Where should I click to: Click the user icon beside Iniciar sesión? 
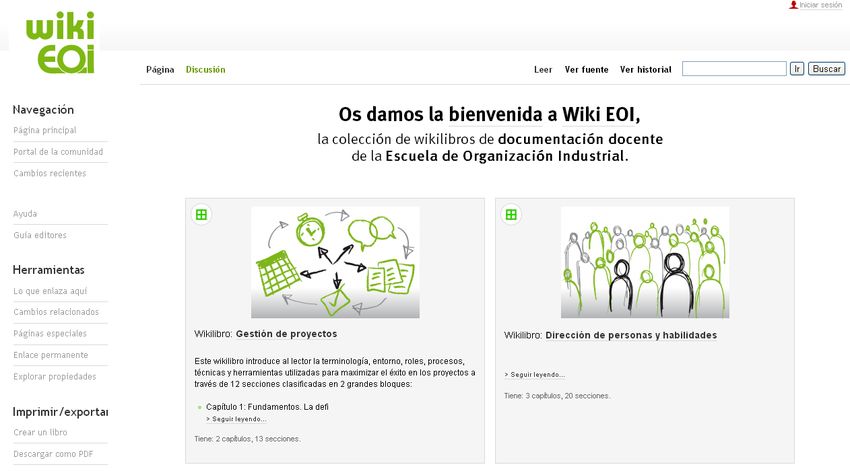tap(794, 5)
